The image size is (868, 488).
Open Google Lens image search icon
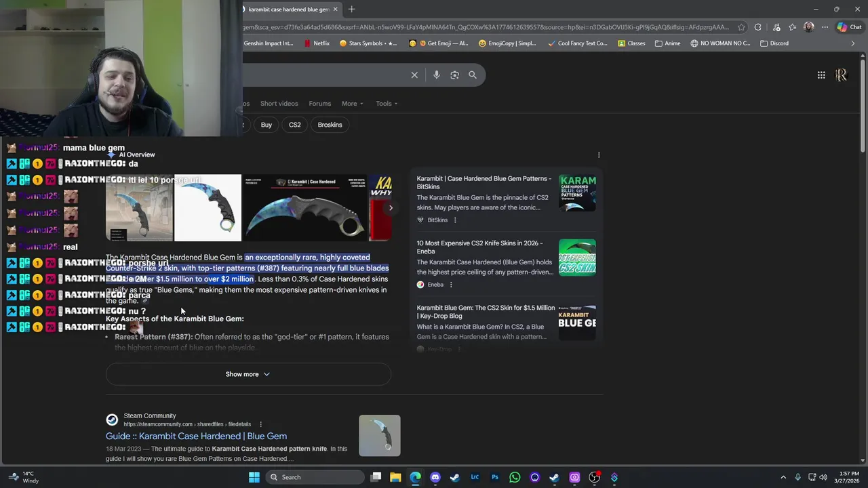454,75
